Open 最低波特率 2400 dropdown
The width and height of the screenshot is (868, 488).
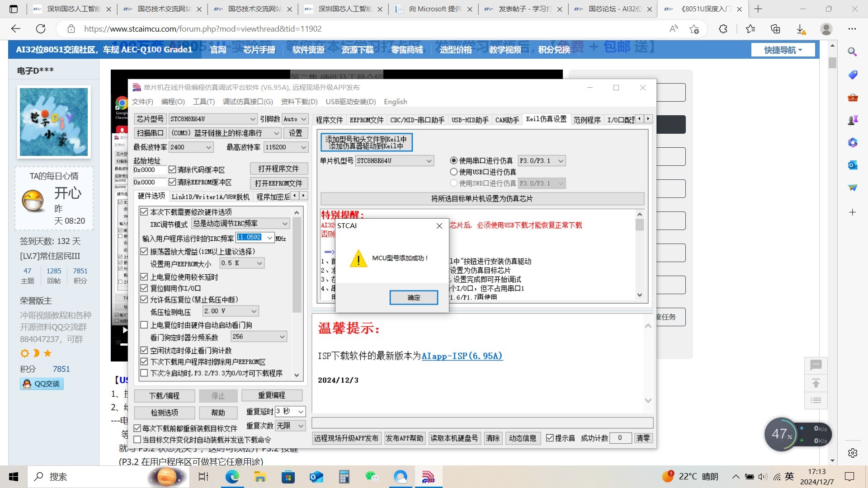(x=191, y=147)
